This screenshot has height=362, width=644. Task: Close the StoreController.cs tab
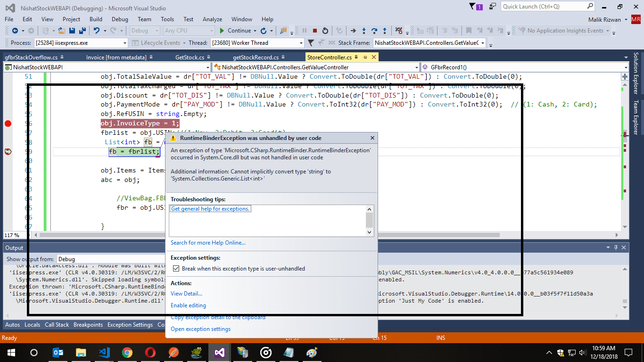tap(373, 57)
